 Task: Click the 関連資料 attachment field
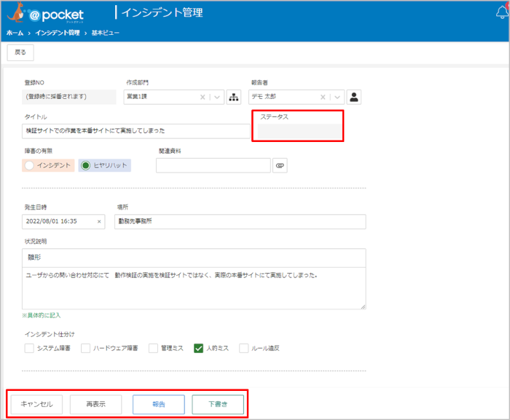point(213,165)
